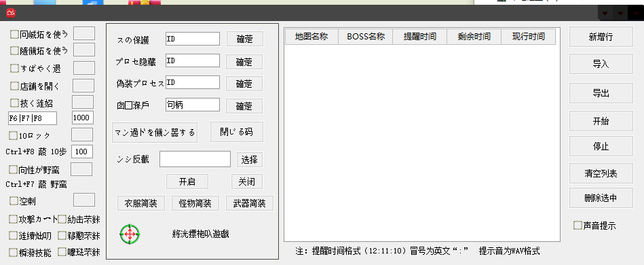Click 删除选中 to delete selection
Viewport: 644px width, 265px height.
click(601, 198)
